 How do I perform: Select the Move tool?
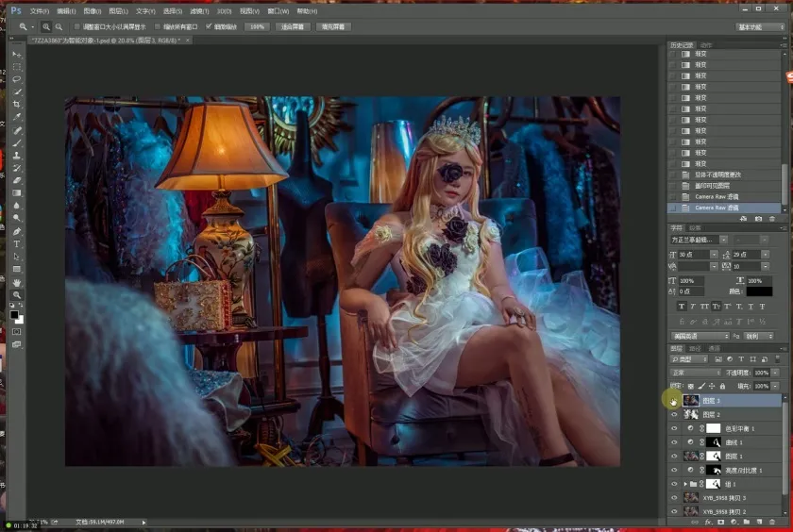click(x=17, y=55)
